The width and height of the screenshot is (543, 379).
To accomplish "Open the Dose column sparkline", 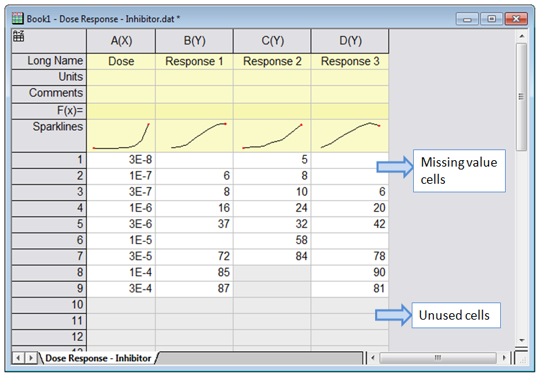I will point(121,136).
